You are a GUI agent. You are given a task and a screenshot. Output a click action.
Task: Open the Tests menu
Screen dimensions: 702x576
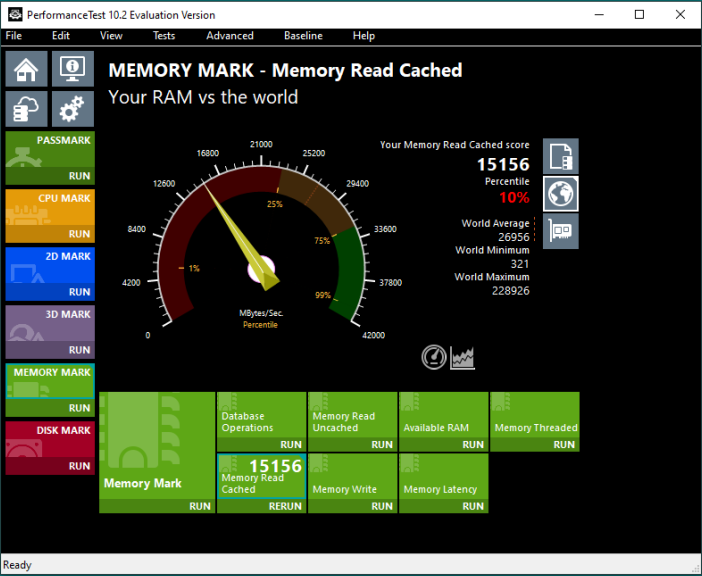pyautogui.click(x=164, y=36)
